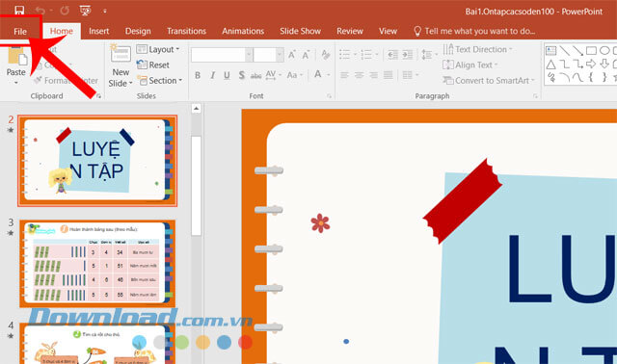Click the Tell me what you want to do box
This screenshot has width=617, height=364.
pyautogui.click(x=474, y=31)
